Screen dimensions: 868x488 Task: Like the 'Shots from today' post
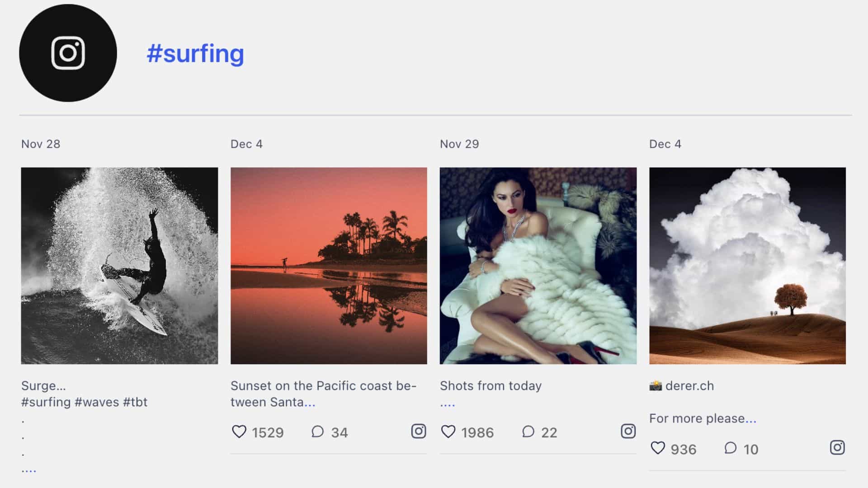(448, 432)
